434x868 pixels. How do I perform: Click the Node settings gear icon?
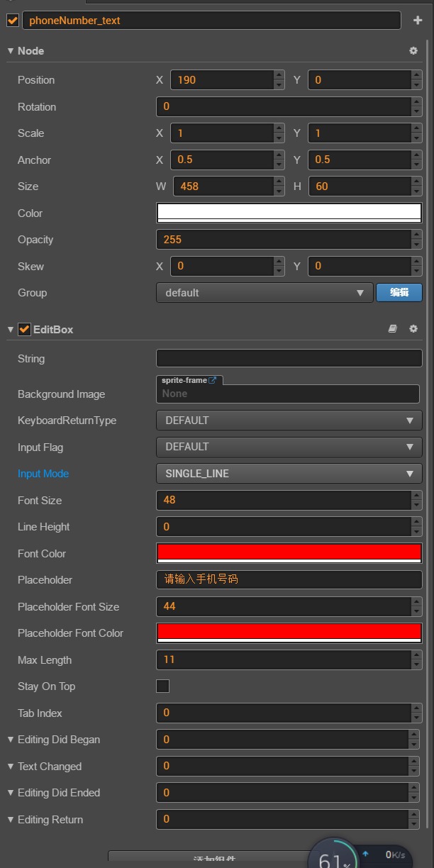click(413, 51)
